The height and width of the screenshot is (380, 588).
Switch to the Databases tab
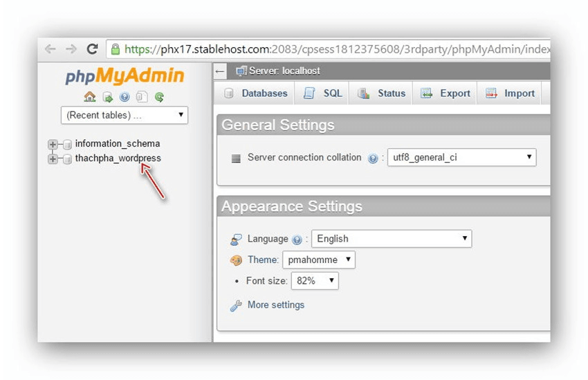pos(255,93)
